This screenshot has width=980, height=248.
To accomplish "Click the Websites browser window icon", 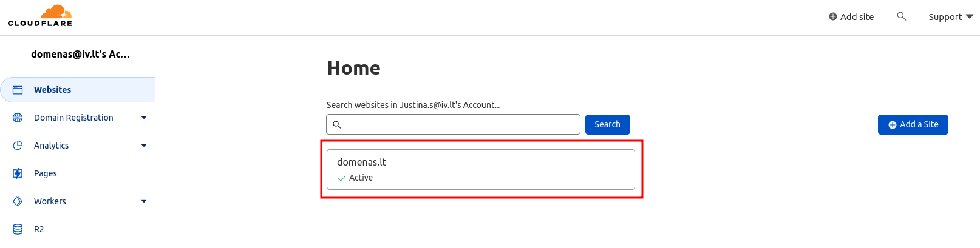I will [x=18, y=90].
